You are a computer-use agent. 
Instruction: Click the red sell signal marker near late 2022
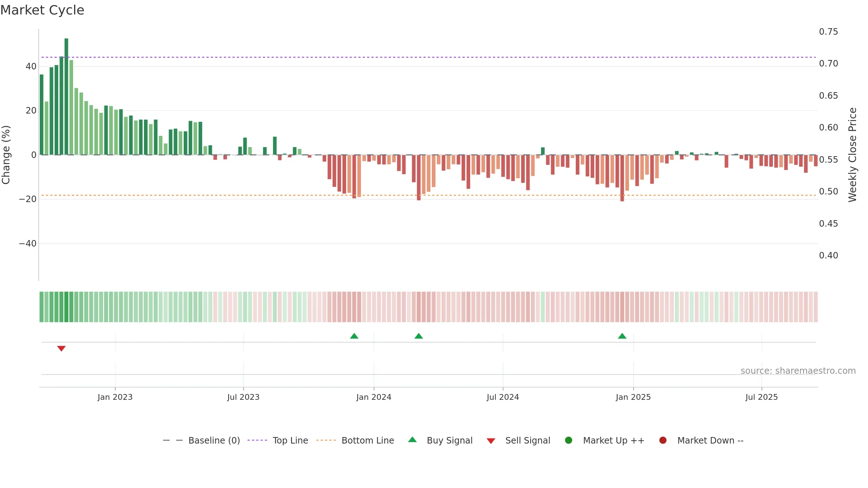coord(61,348)
